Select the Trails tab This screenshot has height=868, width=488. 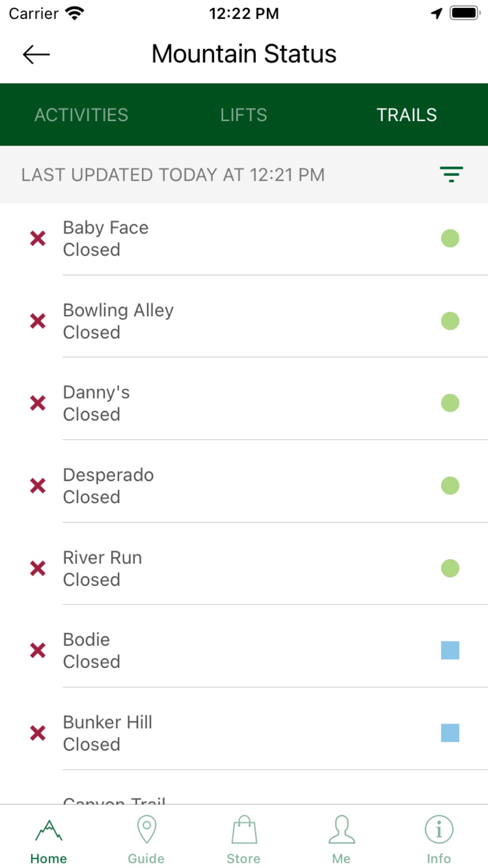tap(407, 115)
